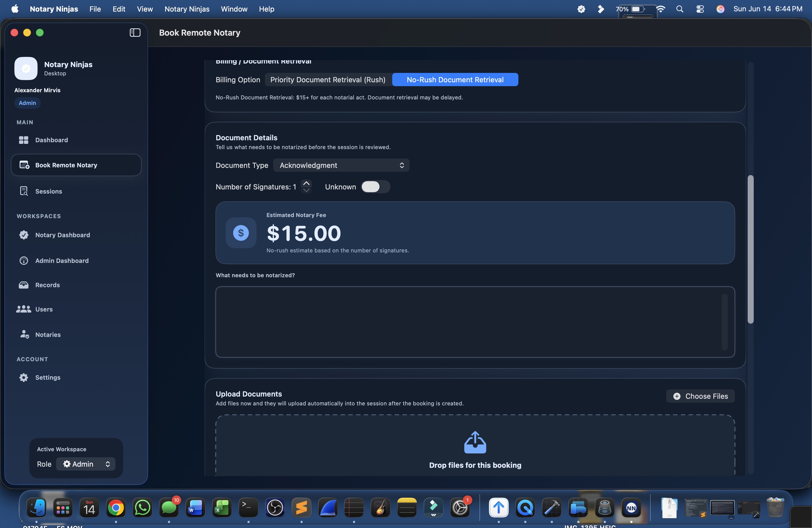Open the Apple menu
Image resolution: width=812 pixels, height=528 pixels.
coord(15,9)
